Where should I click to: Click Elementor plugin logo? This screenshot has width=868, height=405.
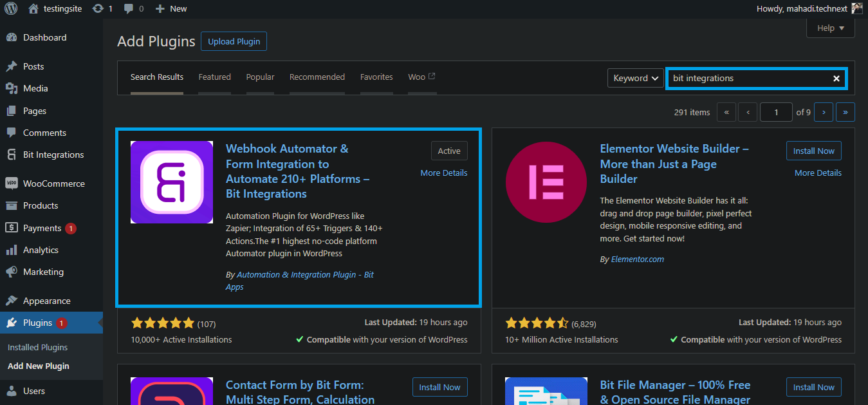[x=546, y=182]
